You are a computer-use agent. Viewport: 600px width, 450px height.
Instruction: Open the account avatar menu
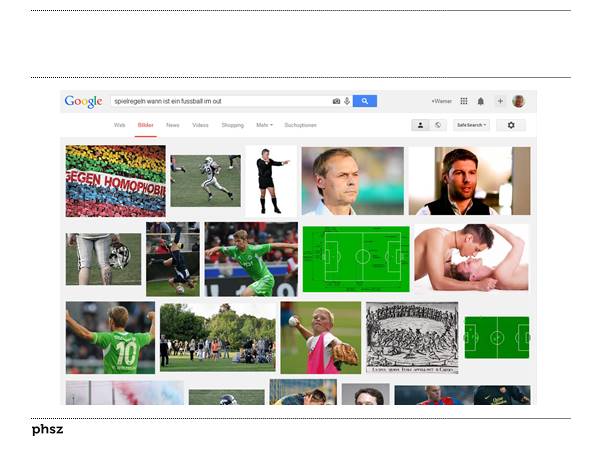(x=518, y=101)
